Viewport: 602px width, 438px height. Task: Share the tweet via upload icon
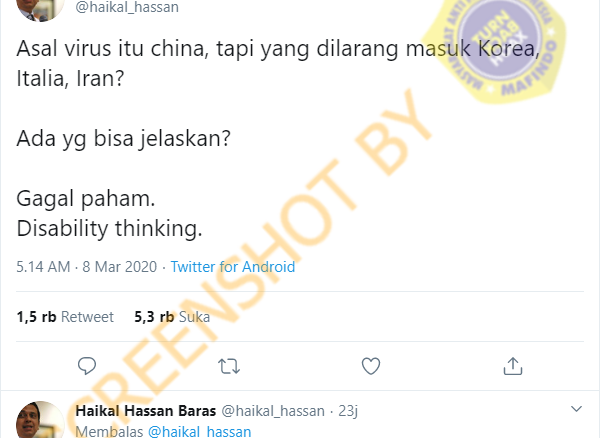[513, 366]
